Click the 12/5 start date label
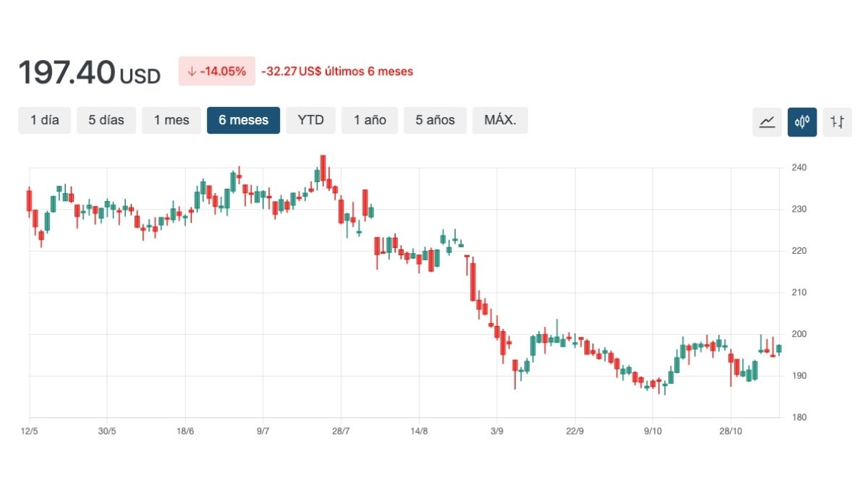The image size is (868, 488). point(29,431)
